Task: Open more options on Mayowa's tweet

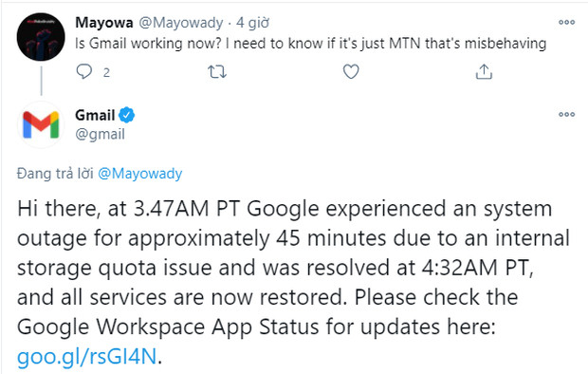Action: [x=566, y=22]
